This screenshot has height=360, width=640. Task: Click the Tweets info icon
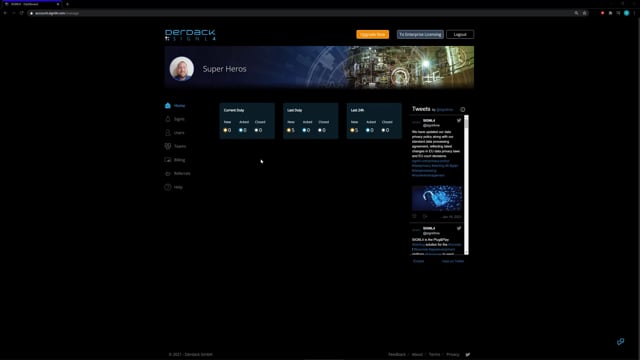click(462, 109)
